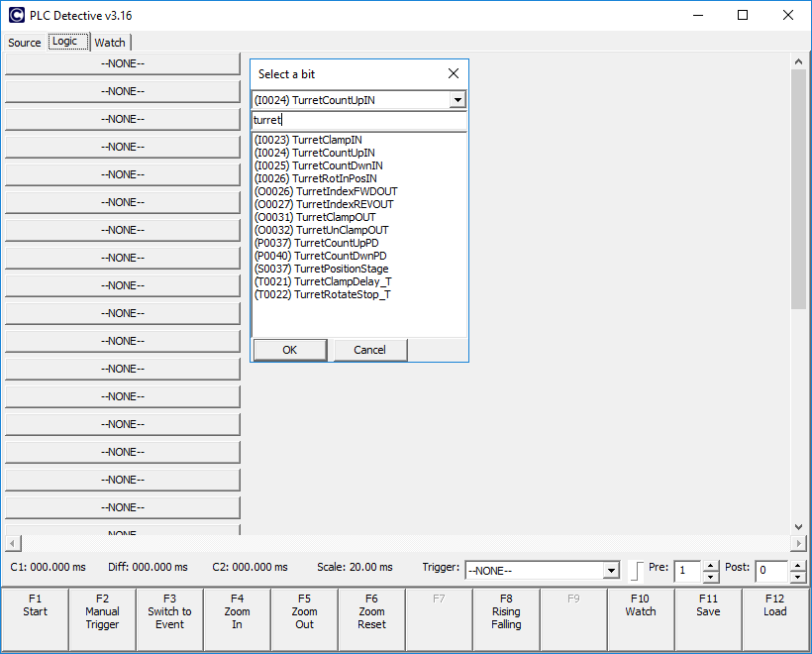
Task: Cancel the Select a bit dialog
Action: [x=369, y=350]
